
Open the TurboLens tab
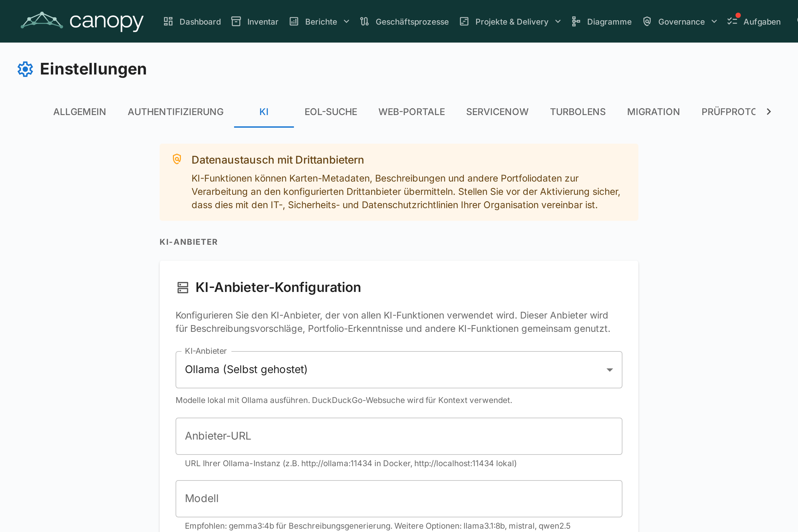[578, 112]
